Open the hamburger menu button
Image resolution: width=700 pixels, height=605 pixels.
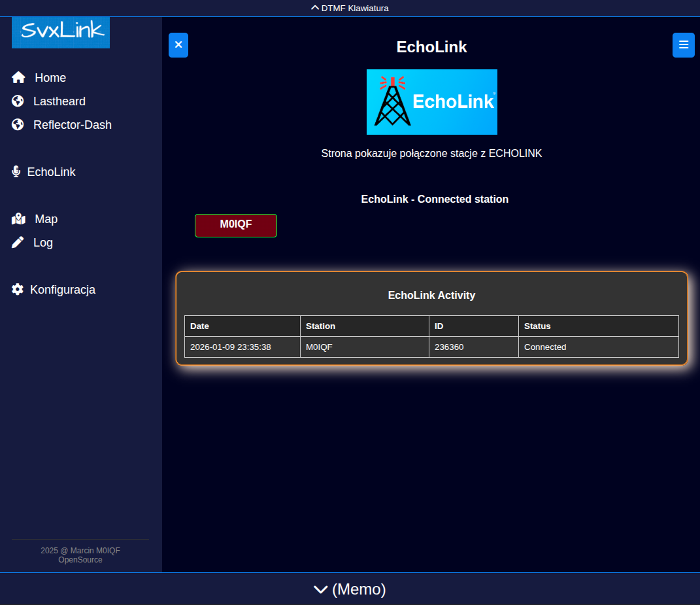click(x=683, y=45)
